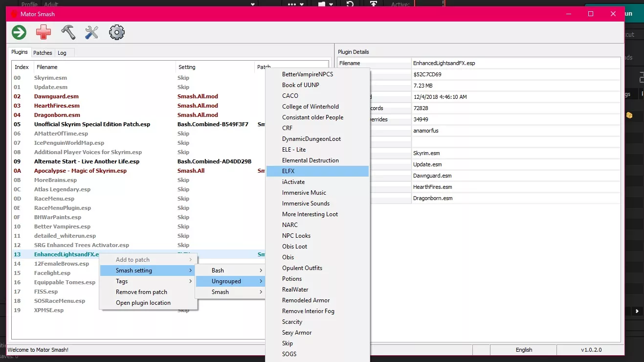Select the Dawnguard.esm plugin row

[138, 96]
